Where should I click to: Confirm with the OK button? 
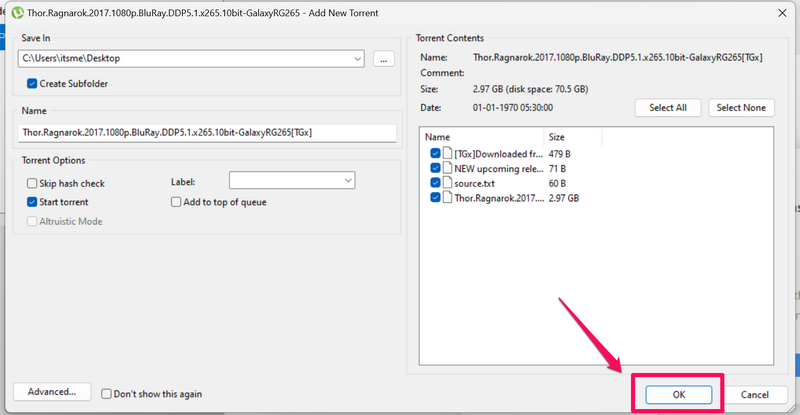[679, 395]
